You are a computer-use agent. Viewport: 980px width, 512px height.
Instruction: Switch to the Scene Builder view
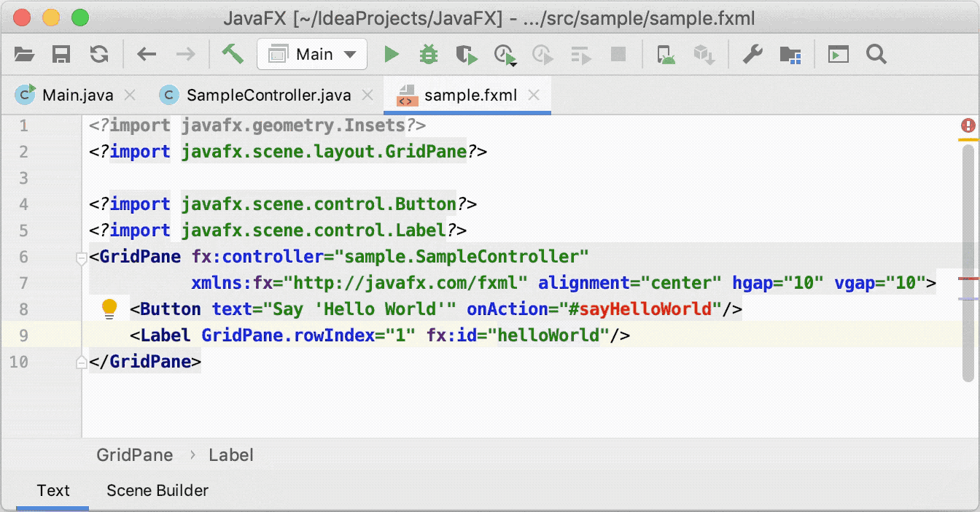(157, 490)
